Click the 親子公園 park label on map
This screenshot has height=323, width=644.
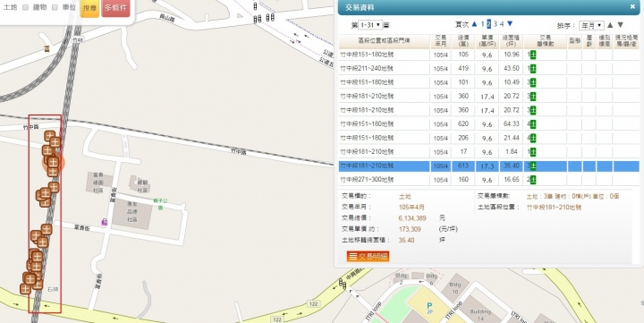click(161, 204)
